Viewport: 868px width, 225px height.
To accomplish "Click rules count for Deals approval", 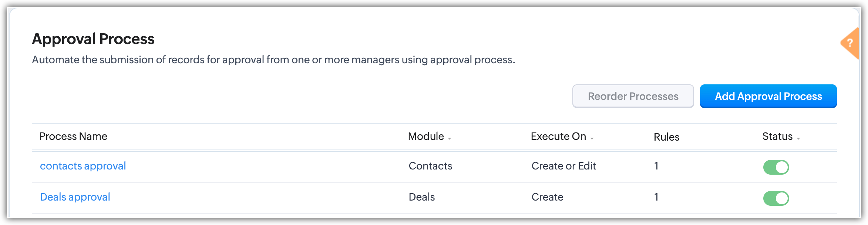I will (656, 197).
